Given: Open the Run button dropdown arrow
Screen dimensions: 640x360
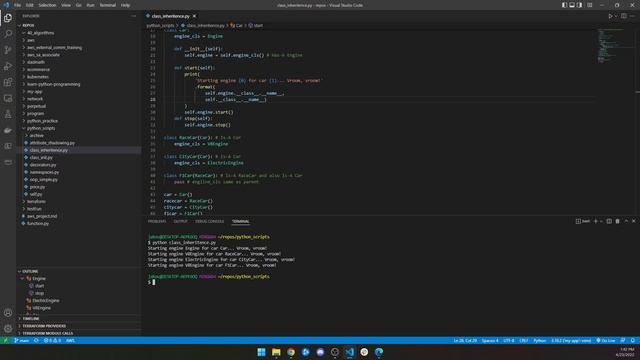Looking at the screenshot, I should click(616, 16).
